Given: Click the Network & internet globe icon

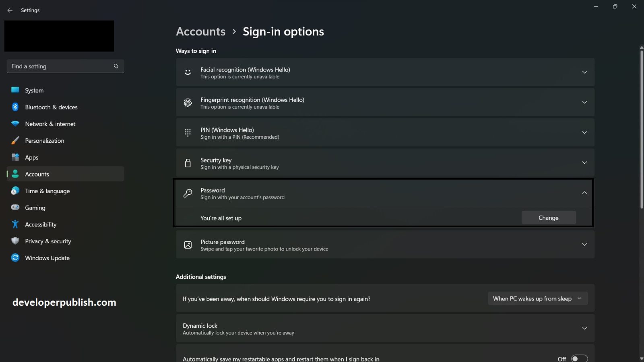Looking at the screenshot, I should (15, 124).
